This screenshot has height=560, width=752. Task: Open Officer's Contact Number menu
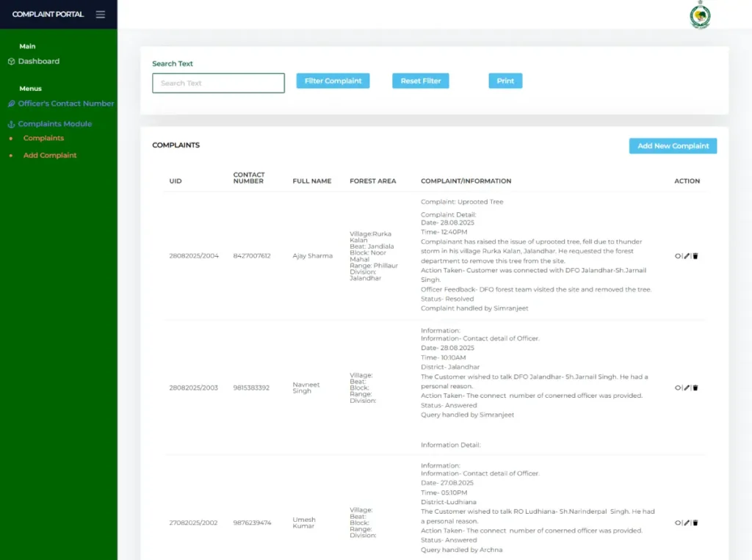point(65,103)
